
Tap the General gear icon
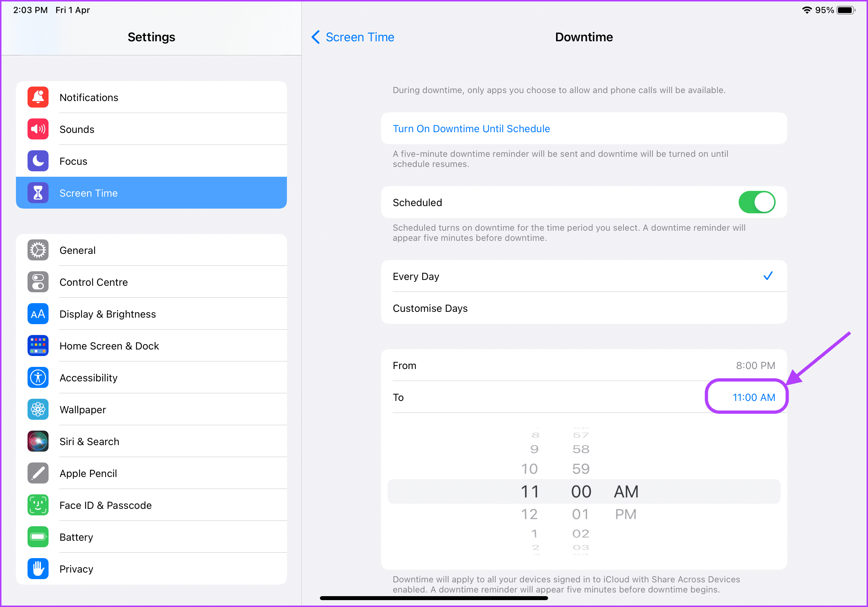[x=38, y=250]
